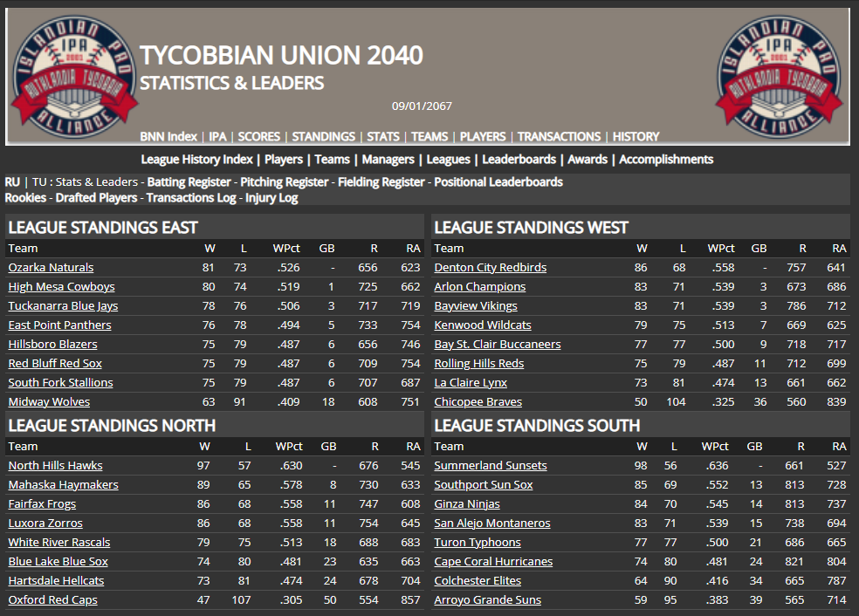The width and height of the screenshot is (859, 616).
Task: Switch to the RU subleague
Action: point(12,181)
